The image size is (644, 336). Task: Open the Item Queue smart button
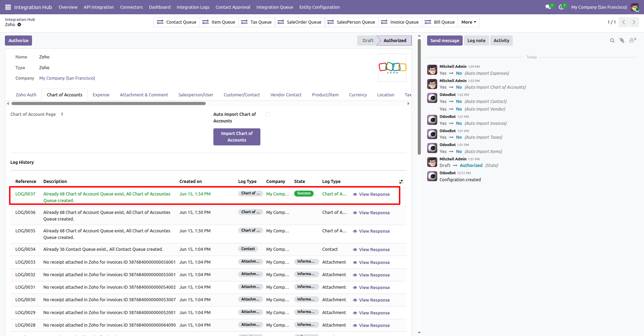pos(219,22)
